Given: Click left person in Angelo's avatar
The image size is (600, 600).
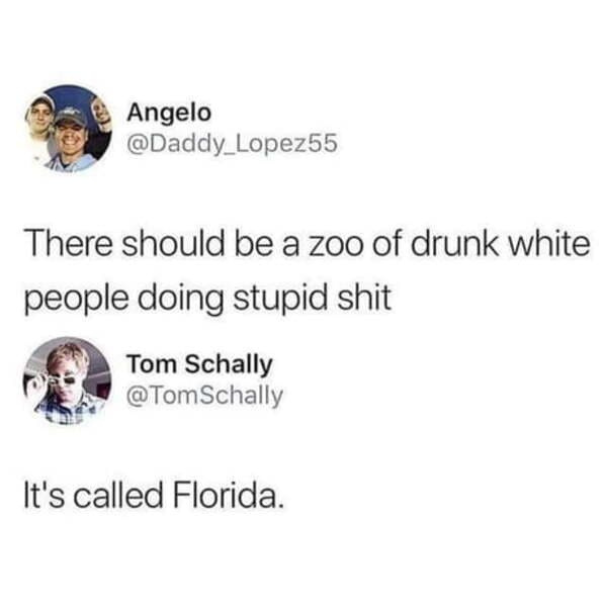Looking at the screenshot, I should click(x=38, y=122).
